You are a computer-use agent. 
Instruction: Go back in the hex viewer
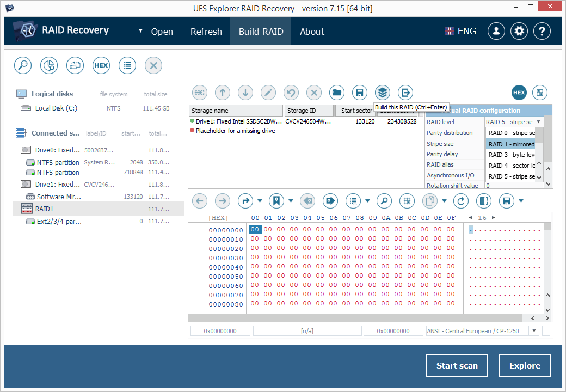[x=200, y=201]
